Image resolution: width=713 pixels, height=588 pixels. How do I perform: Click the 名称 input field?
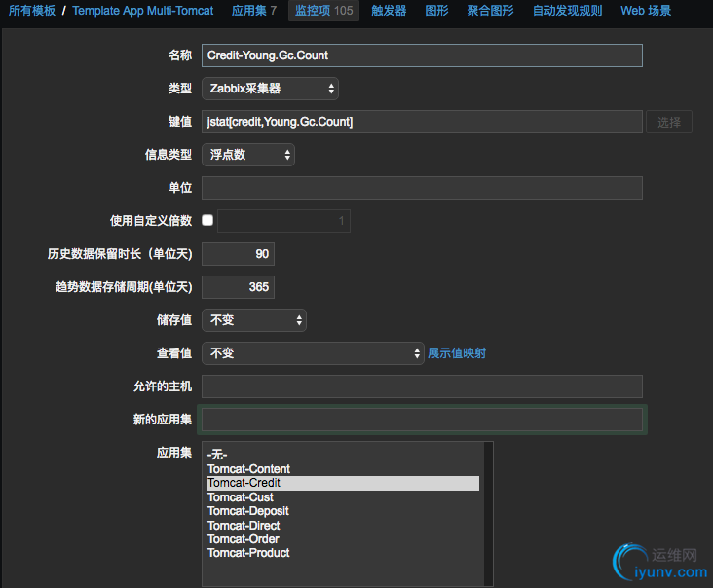[x=422, y=55]
